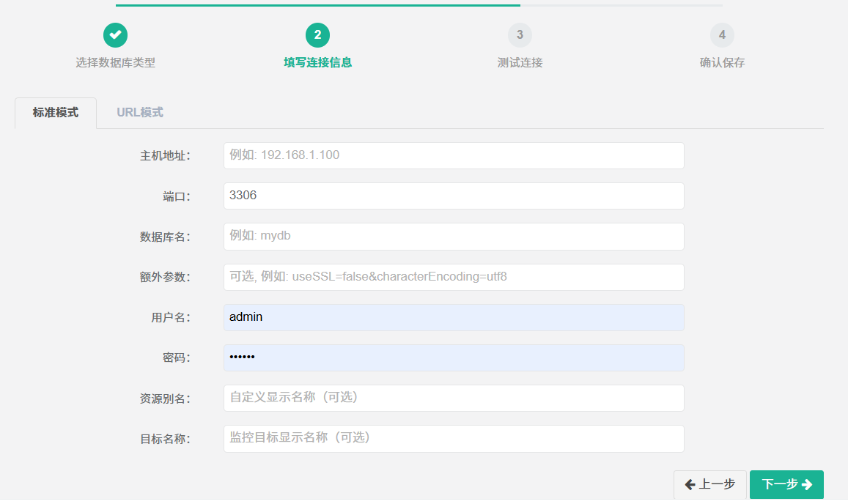The image size is (848, 504).
Task: Click the 资源别名 field label
Action: click(165, 399)
